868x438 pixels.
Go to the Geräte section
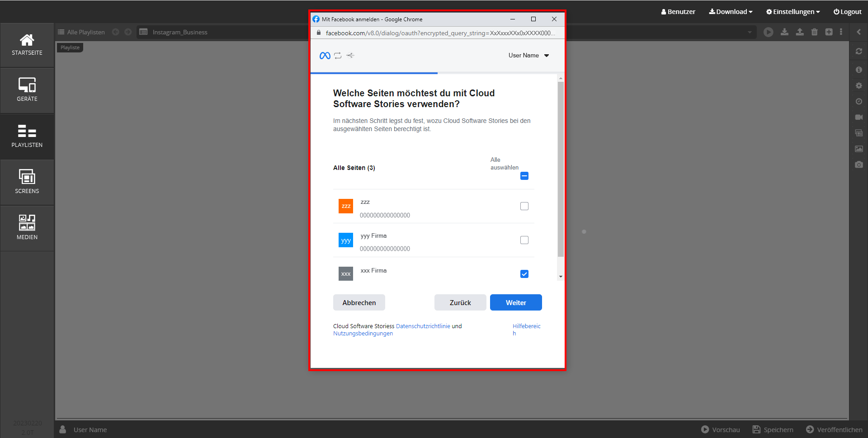pyautogui.click(x=27, y=90)
